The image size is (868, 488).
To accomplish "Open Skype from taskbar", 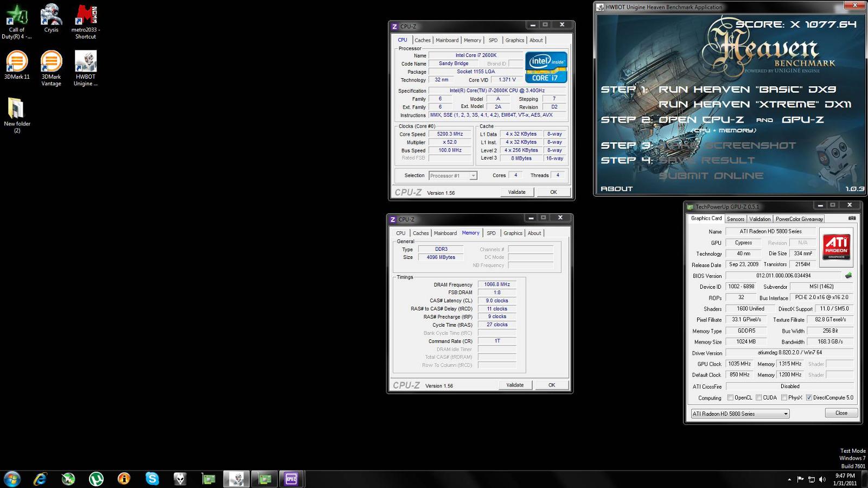I will (152, 479).
